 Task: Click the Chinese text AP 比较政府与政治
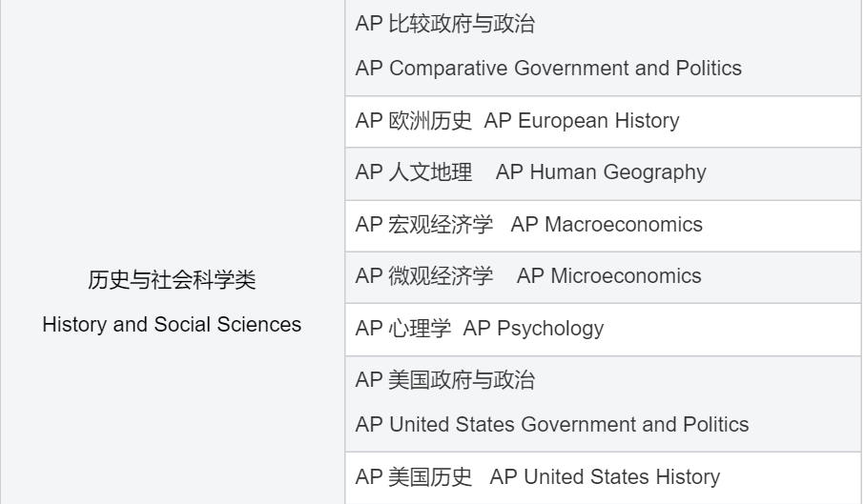[x=444, y=25]
